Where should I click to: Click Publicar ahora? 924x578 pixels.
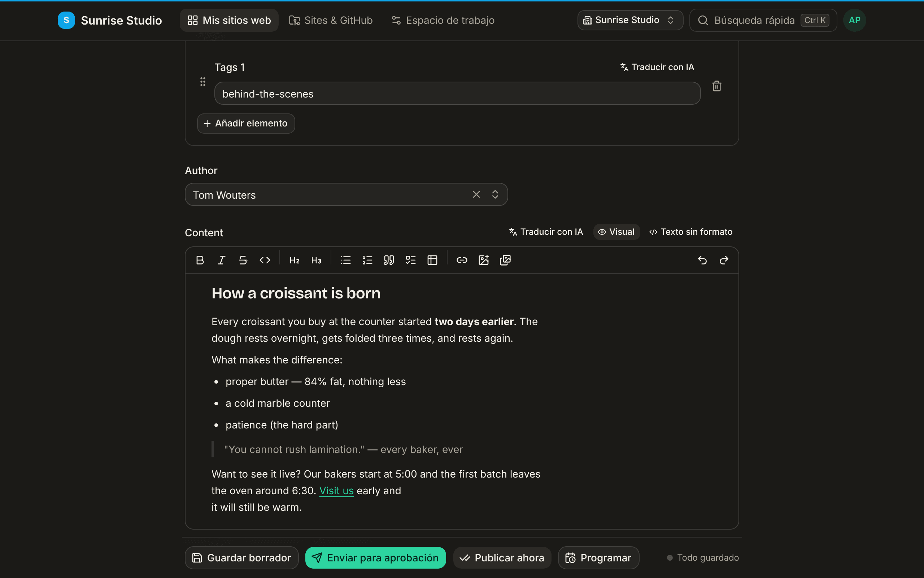pos(502,558)
